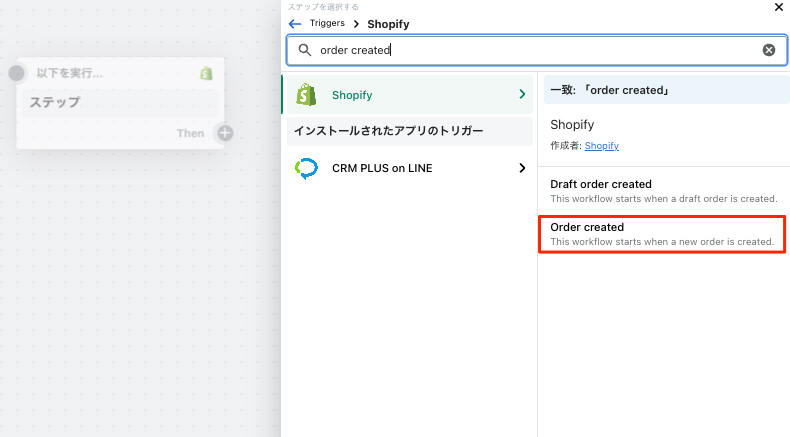Click the Shopify icon on the workflow card

[206, 74]
